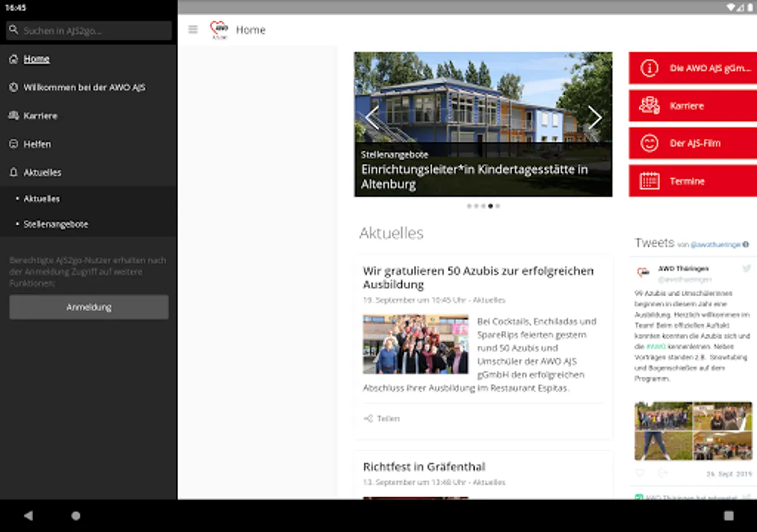Image resolution: width=757 pixels, height=532 pixels.
Task: Click the Willkommen globe icon in sidebar
Action: tap(14, 87)
